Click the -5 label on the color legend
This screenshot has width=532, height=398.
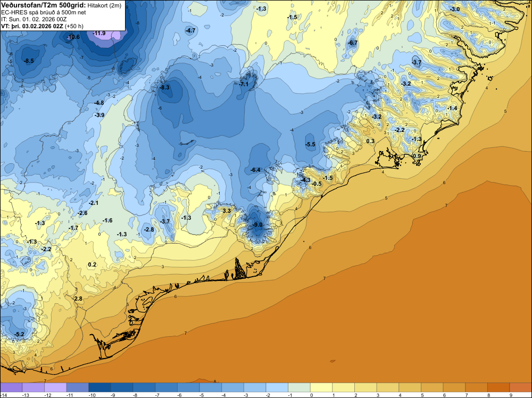(x=201, y=395)
